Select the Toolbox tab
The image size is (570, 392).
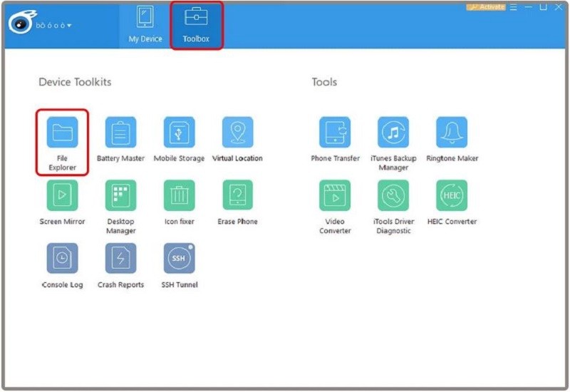click(x=197, y=26)
